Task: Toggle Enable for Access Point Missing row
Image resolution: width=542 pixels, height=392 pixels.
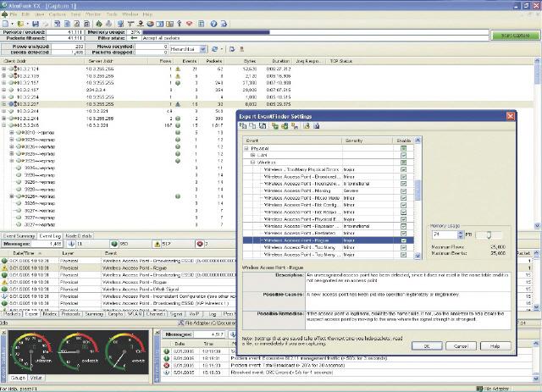Action: (403, 190)
